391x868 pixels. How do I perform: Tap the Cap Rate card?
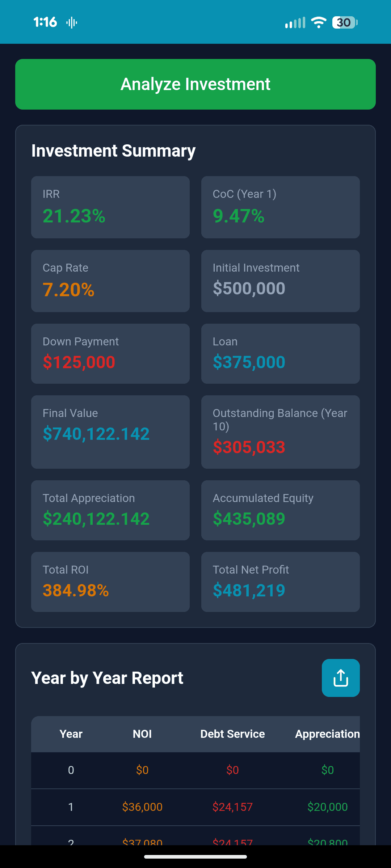click(x=110, y=281)
